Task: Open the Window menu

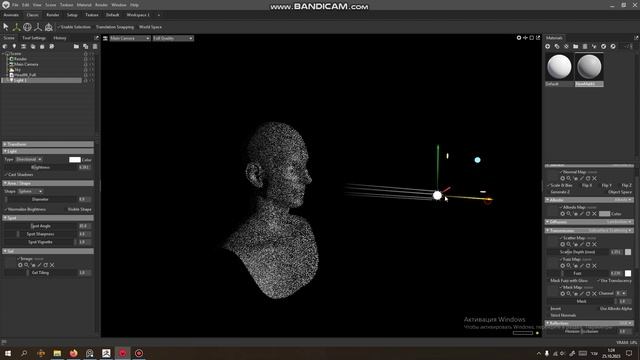Action: 119,5
